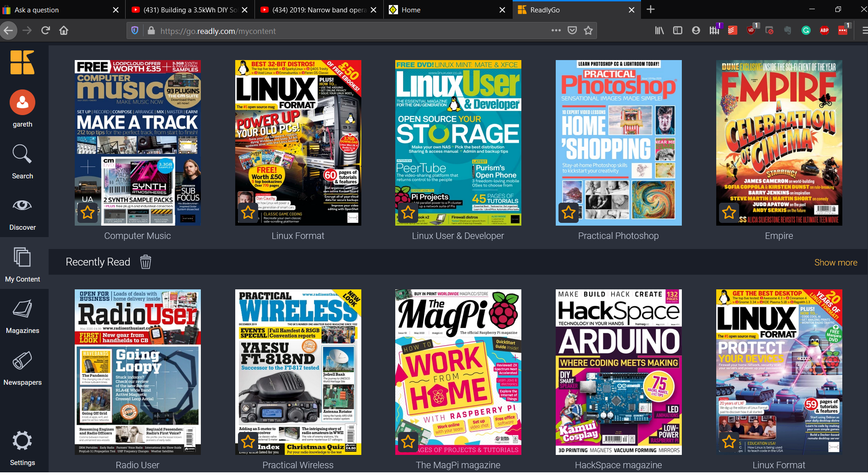The width and height of the screenshot is (868, 476).
Task: Click HackSpace magazine title text
Action: 619,465
